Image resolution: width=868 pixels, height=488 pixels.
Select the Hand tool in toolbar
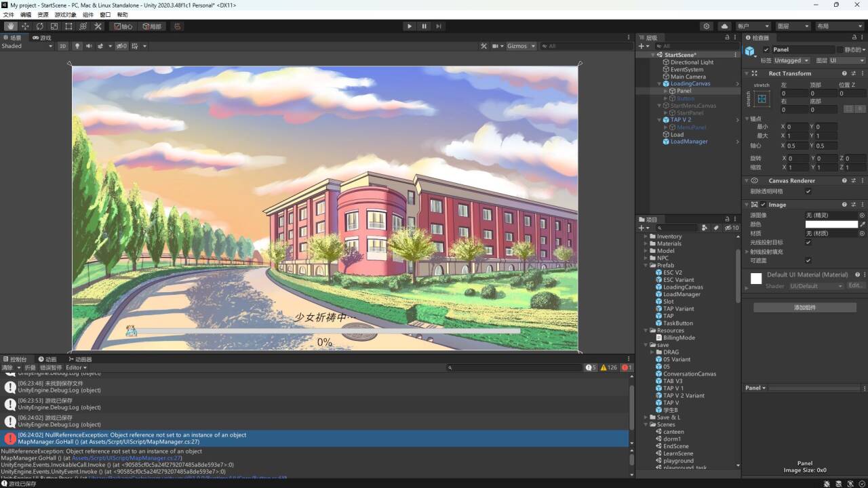point(10,26)
